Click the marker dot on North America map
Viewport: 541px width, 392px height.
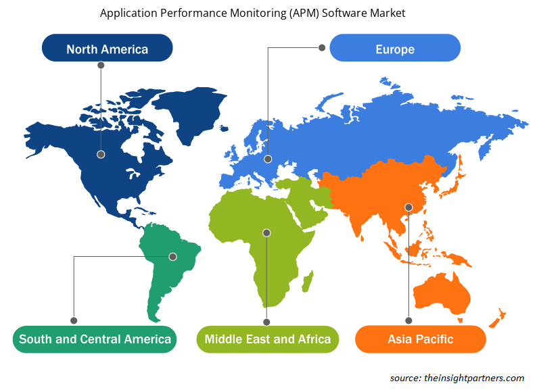click(101, 155)
